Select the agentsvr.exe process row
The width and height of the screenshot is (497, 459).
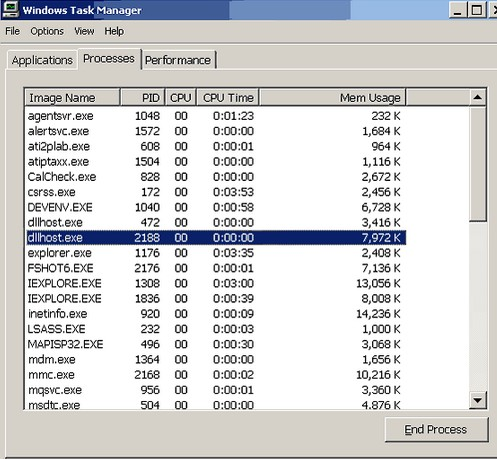click(x=216, y=116)
